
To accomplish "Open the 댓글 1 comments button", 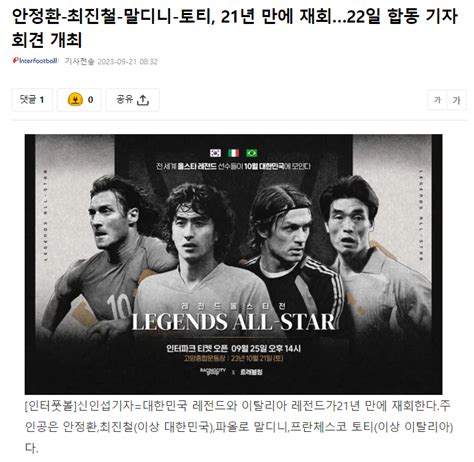I will 32,100.
